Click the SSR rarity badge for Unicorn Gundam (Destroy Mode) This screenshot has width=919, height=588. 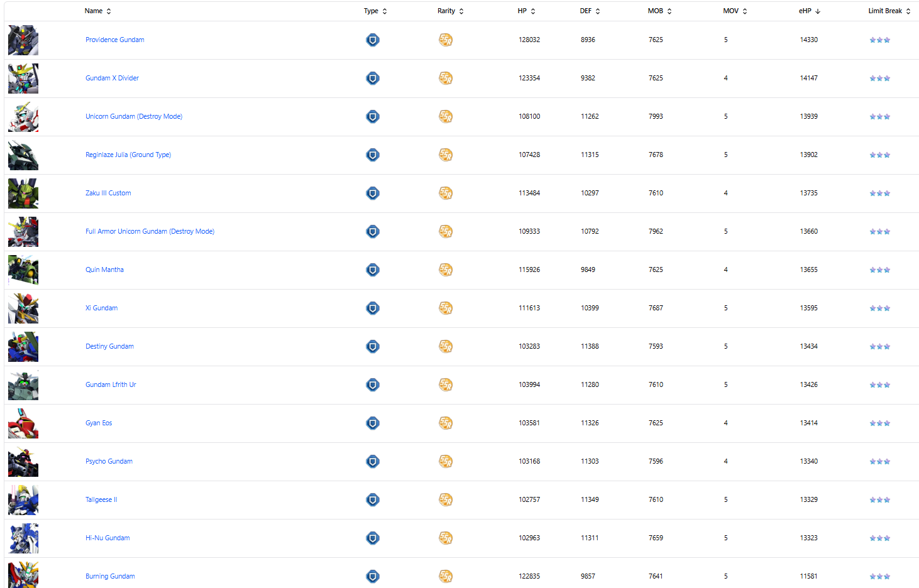(x=446, y=117)
